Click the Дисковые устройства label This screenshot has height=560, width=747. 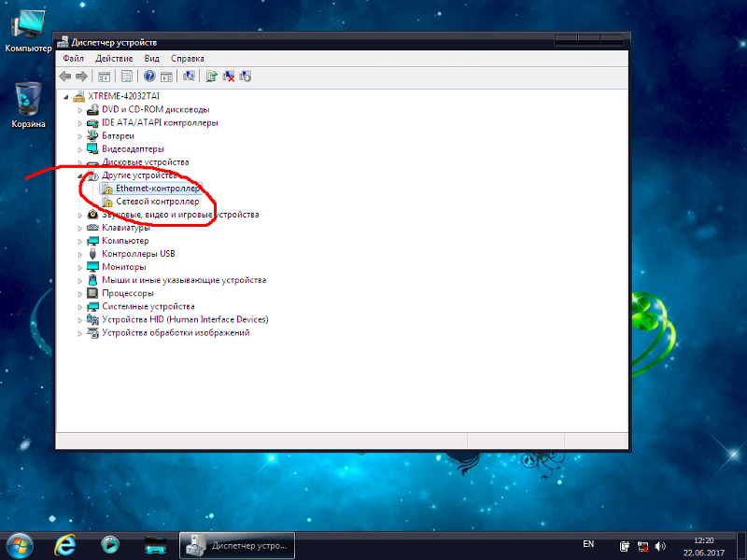coord(146,161)
